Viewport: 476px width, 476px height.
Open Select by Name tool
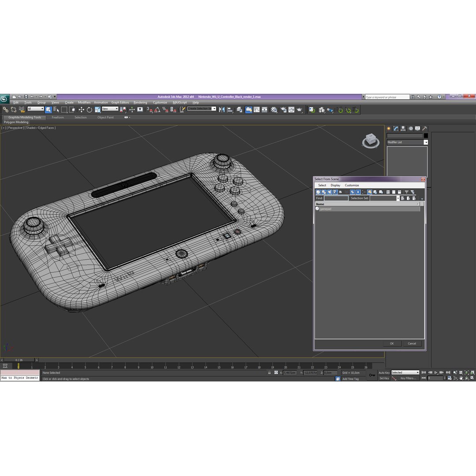coord(56,110)
